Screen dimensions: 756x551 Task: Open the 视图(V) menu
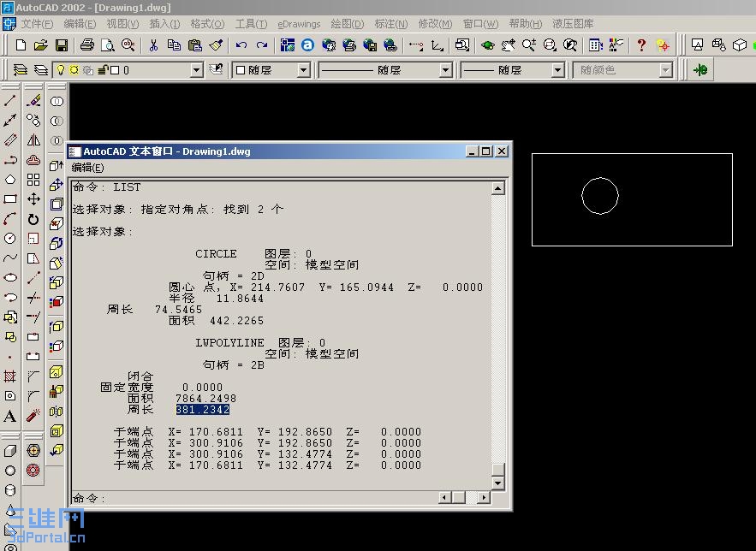tap(122, 24)
